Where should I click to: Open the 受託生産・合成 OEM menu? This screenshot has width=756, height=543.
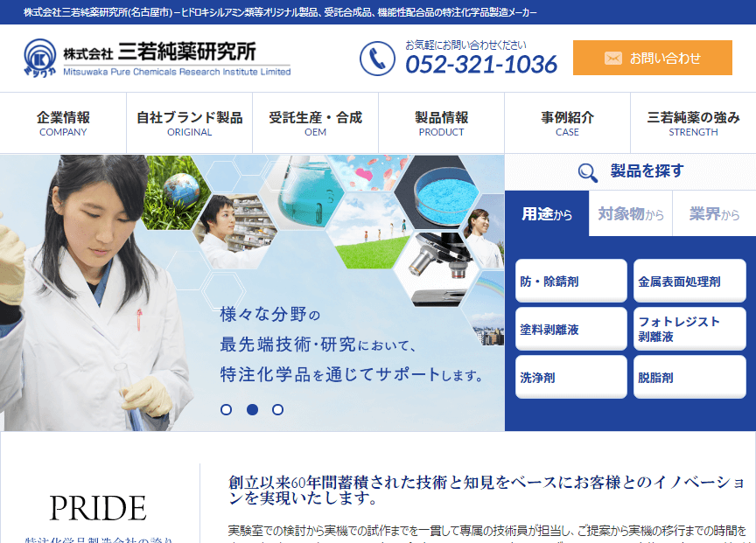pyautogui.click(x=315, y=123)
